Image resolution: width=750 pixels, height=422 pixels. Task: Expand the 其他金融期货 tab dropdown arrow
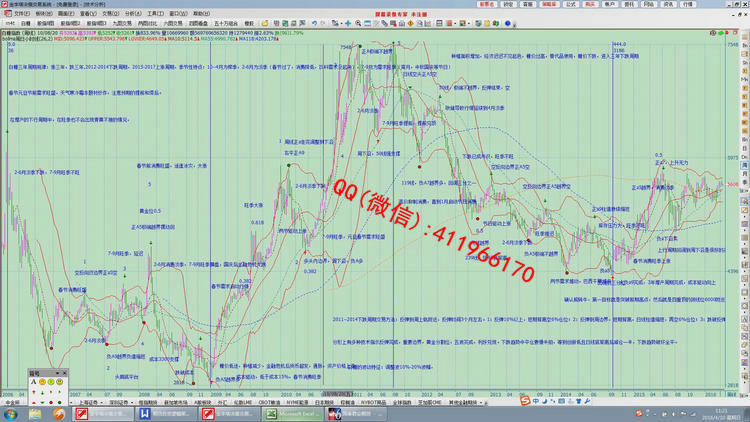tap(481, 402)
